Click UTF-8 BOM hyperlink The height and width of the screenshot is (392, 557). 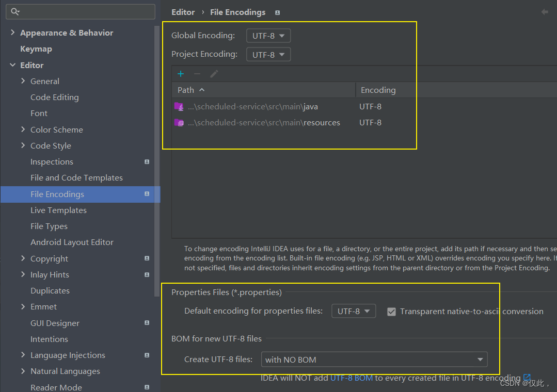point(352,378)
